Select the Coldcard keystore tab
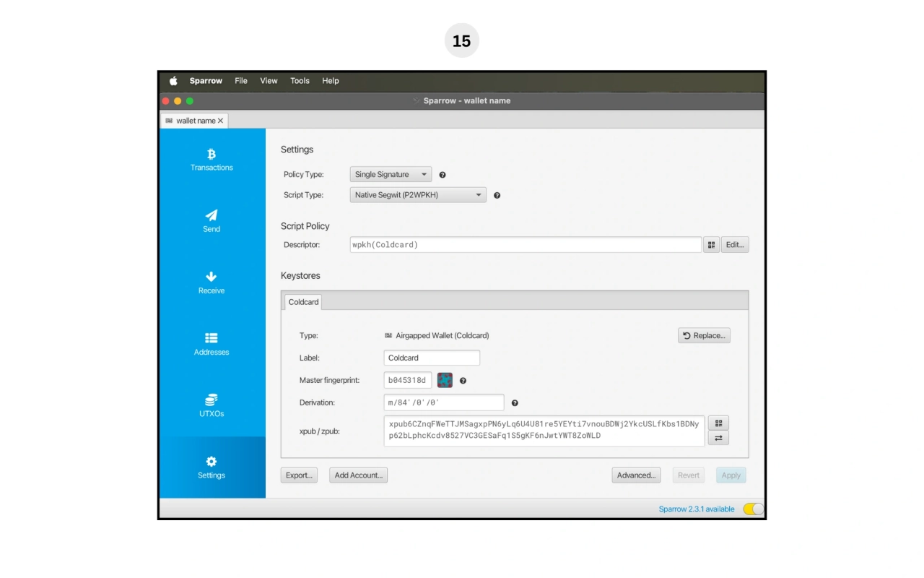The image size is (924, 578). (x=303, y=302)
